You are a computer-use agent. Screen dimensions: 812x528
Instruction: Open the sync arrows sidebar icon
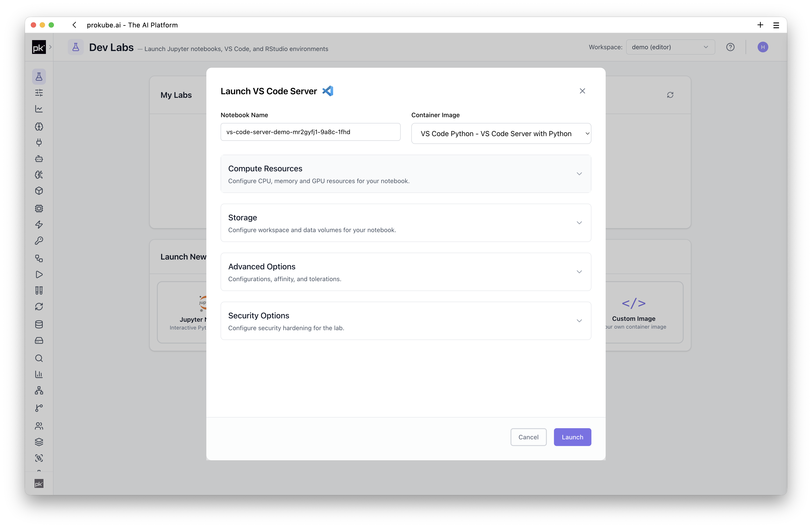(x=39, y=307)
